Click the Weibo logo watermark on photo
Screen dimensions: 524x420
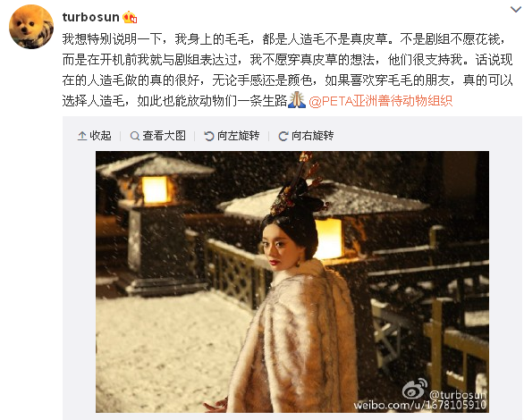coord(415,389)
